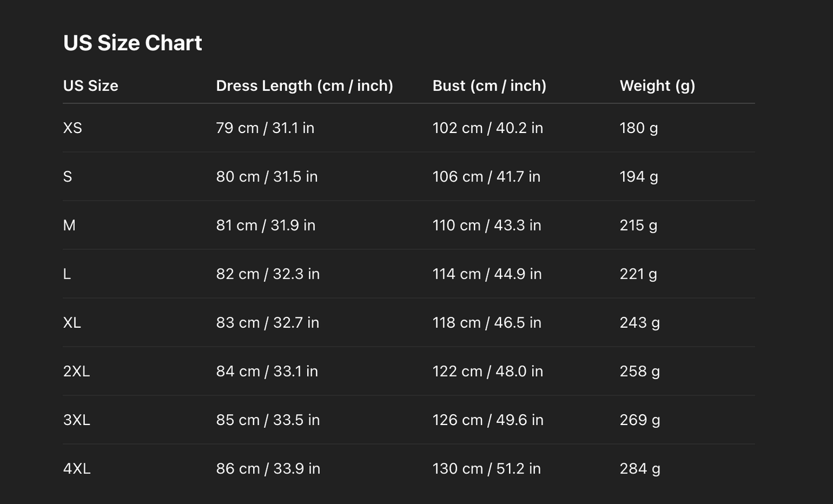Viewport: 833px width, 504px height.
Task: Select the 3XL size row label
Action: coord(77,420)
